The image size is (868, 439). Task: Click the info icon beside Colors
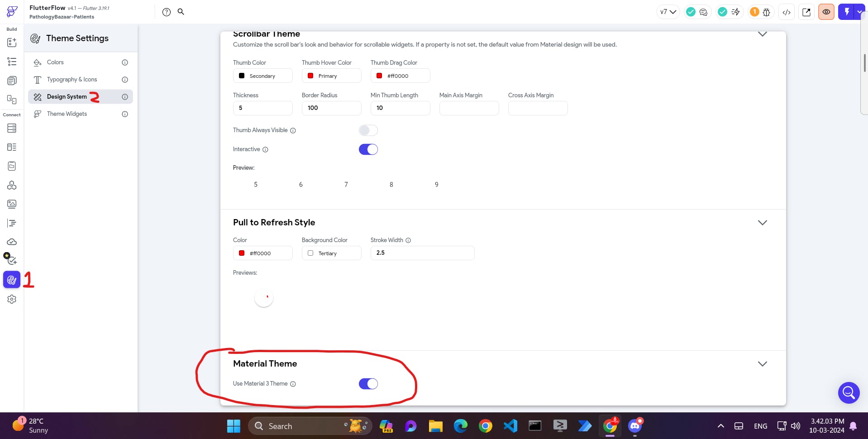pyautogui.click(x=125, y=62)
